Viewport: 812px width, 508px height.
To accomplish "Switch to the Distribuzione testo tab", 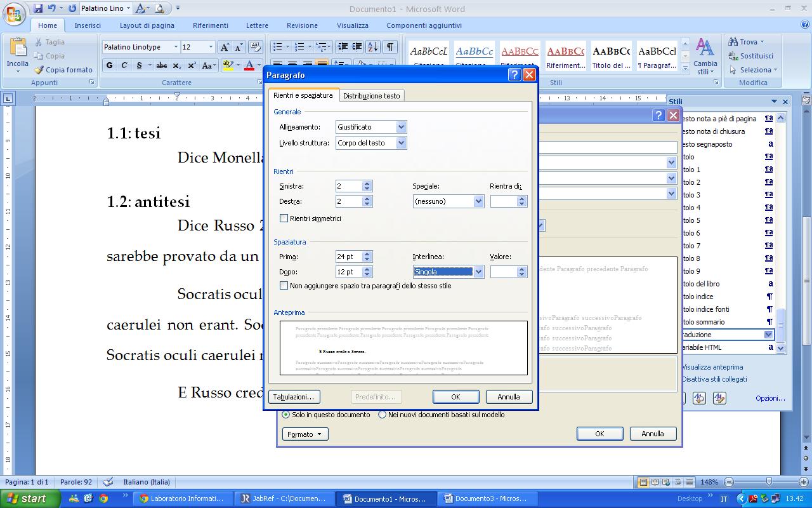I will tap(372, 96).
